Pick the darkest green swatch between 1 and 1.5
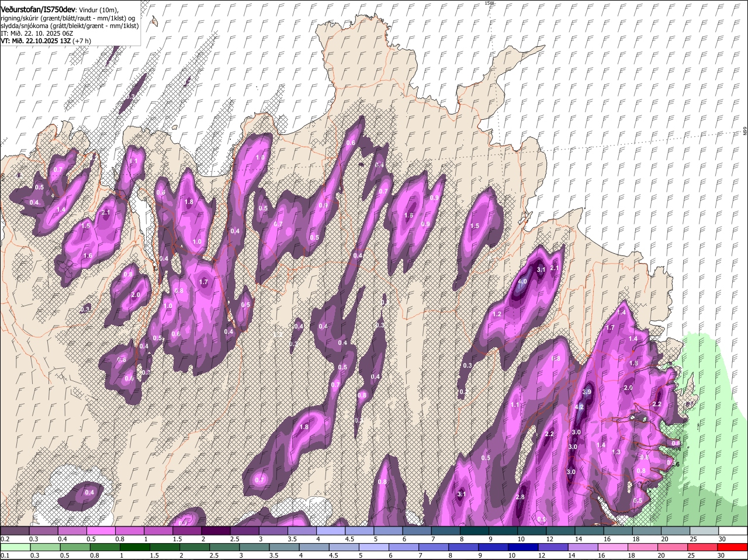 tap(136, 548)
